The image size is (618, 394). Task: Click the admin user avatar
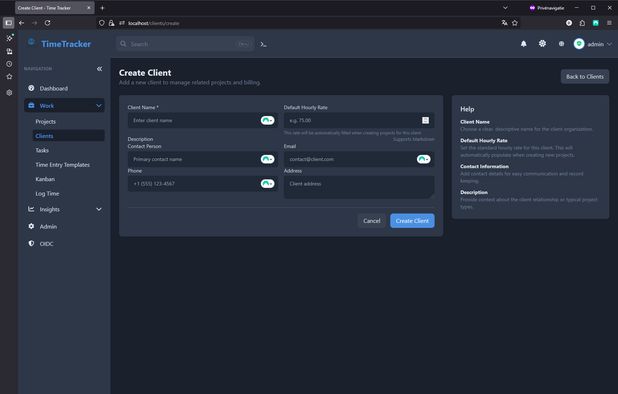(579, 44)
